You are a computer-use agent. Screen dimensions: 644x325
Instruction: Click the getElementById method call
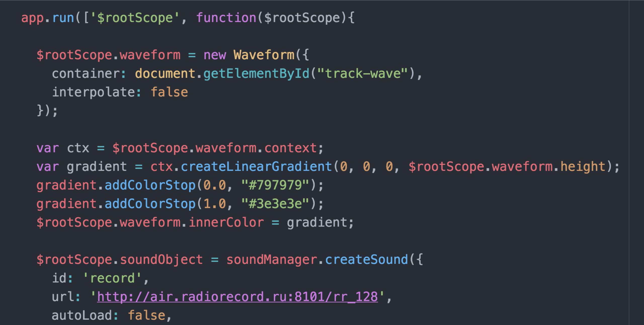256,74
